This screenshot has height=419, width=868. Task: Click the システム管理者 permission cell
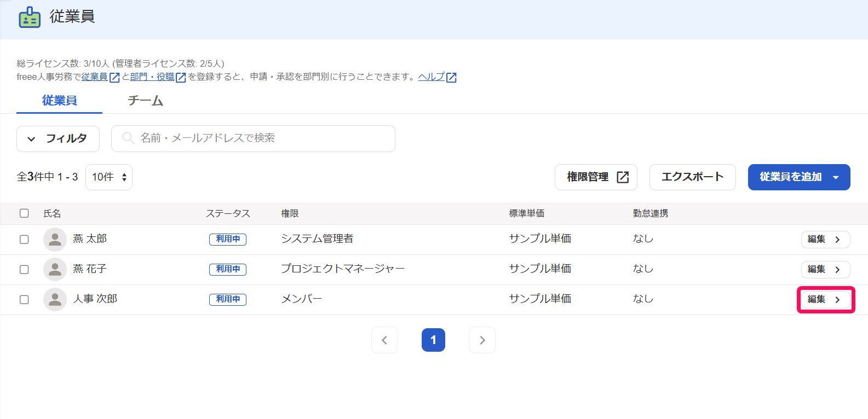(317, 239)
